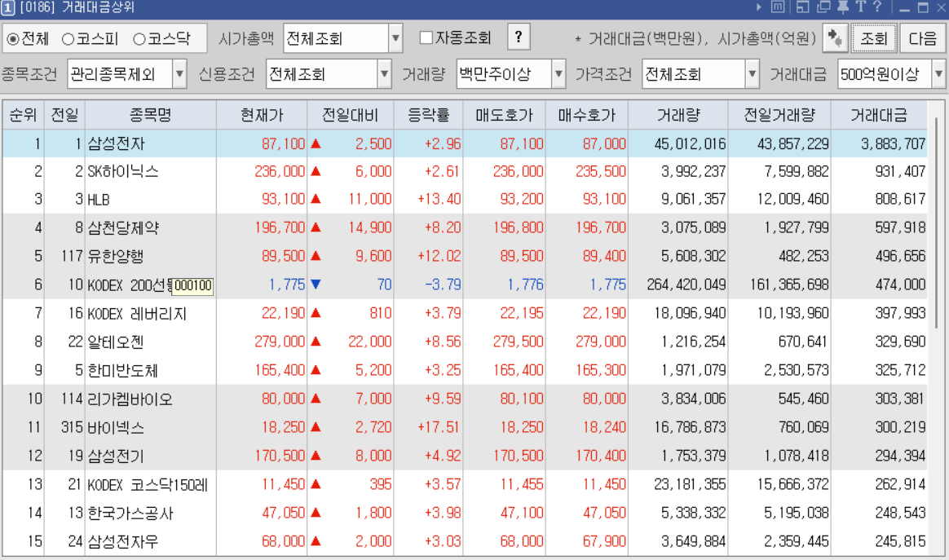Click the blue down arrow in KODEX 200선물 row
Image resolution: width=949 pixels, height=560 pixels.
point(316,284)
